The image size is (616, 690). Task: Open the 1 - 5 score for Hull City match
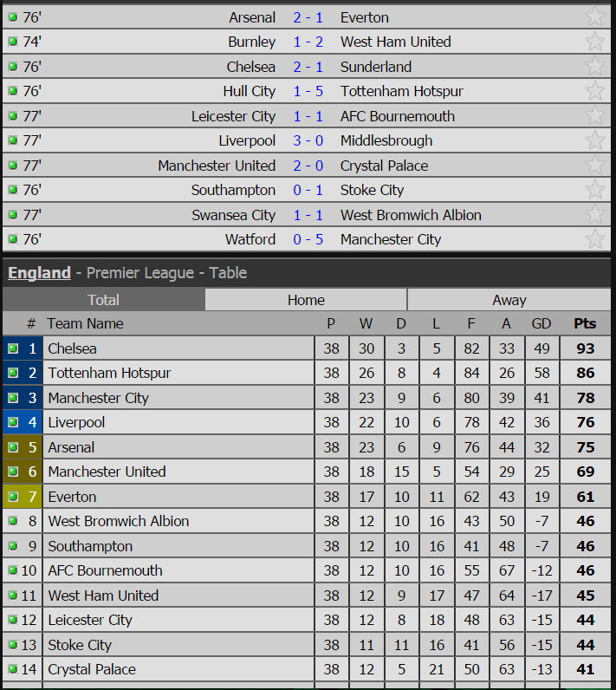pos(308,91)
